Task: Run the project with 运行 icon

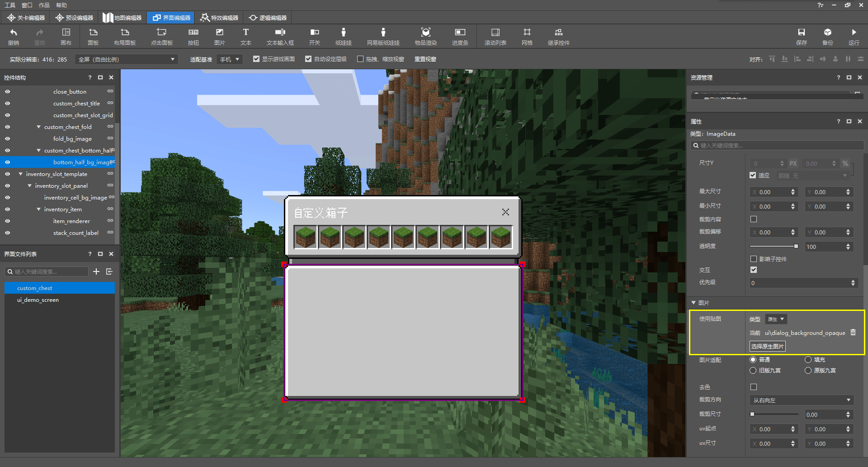Action: 854,36
